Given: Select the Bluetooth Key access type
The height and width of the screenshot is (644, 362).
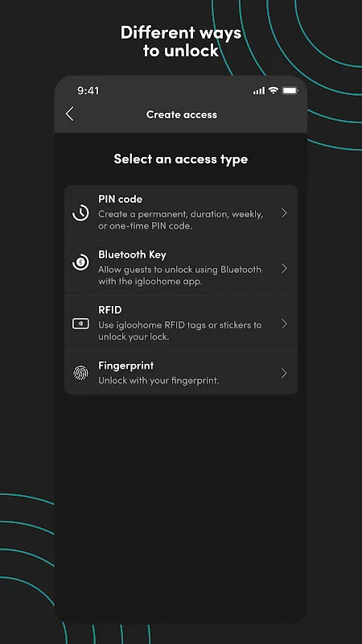Looking at the screenshot, I should click(x=181, y=268).
